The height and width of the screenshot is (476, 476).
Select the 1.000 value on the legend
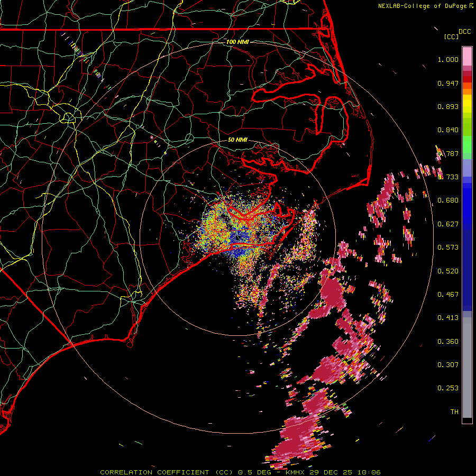click(448, 59)
